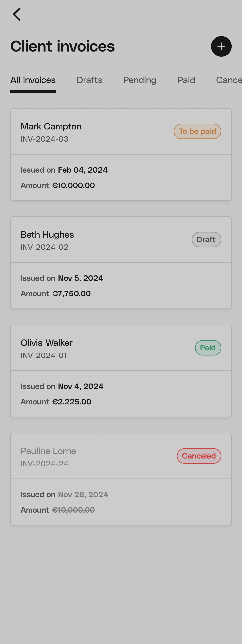Switch to the Drafts tab
The width and height of the screenshot is (242, 644).
[x=89, y=80]
